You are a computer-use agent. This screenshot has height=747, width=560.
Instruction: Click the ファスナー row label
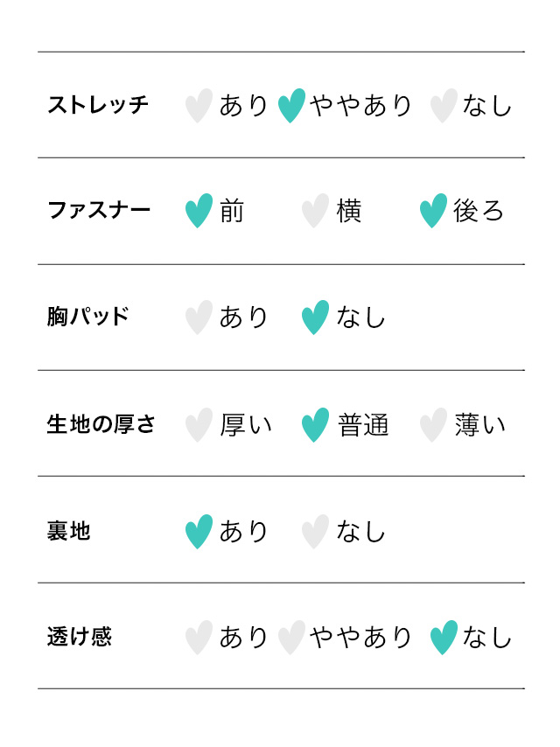(99, 211)
